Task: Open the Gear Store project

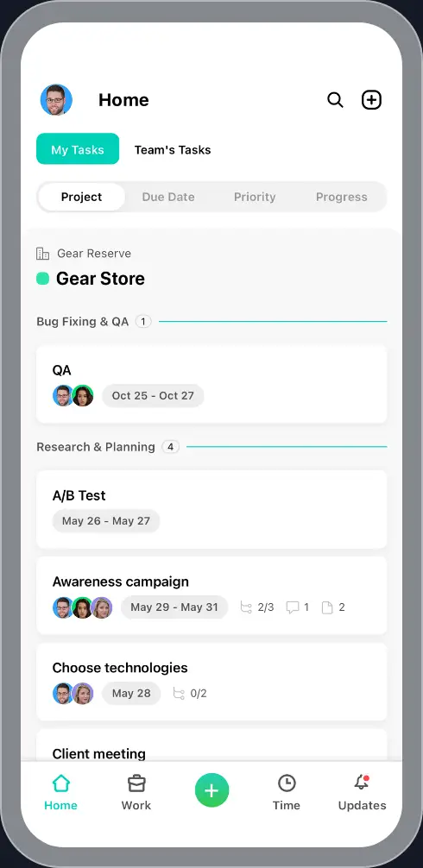Action: [x=100, y=279]
